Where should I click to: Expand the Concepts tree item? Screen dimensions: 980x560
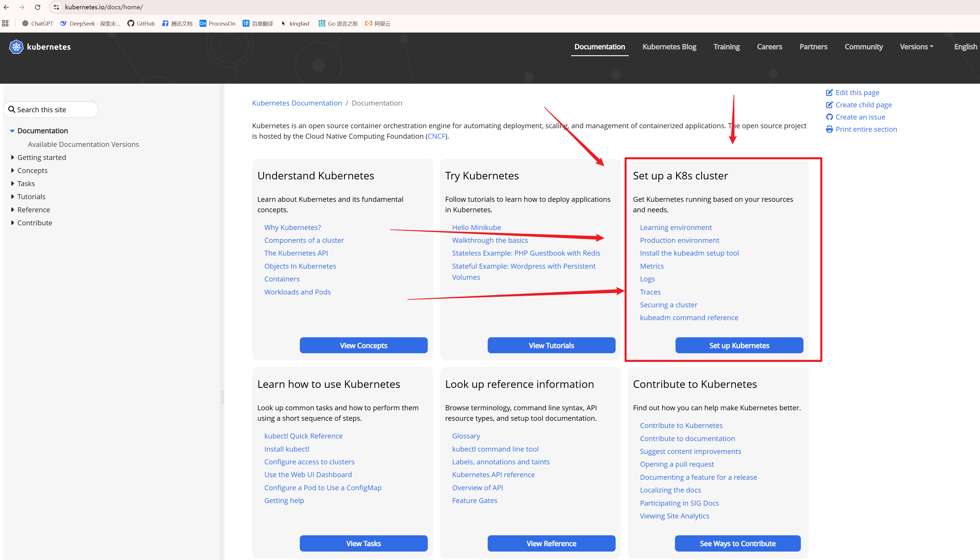[12, 170]
